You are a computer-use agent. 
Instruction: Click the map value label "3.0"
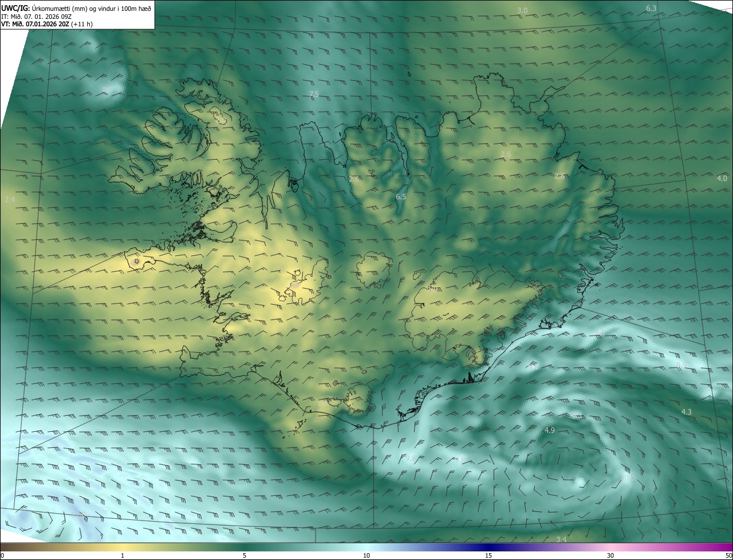[x=522, y=11]
